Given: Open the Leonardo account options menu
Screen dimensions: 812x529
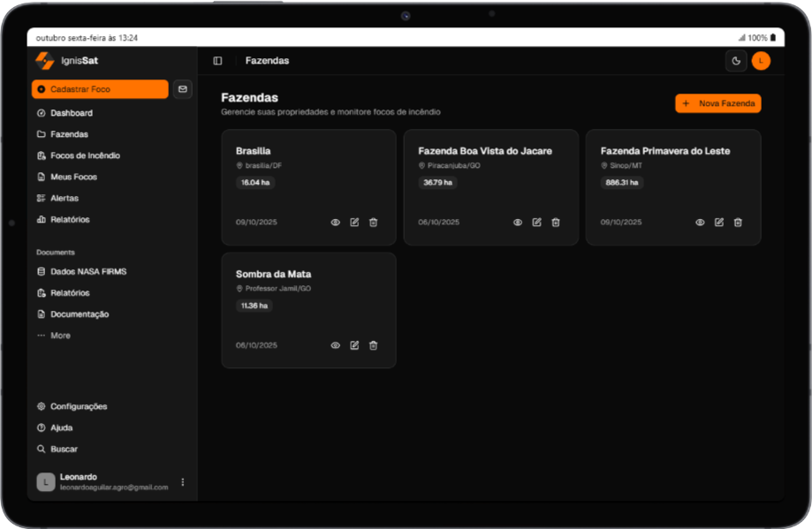Looking at the screenshot, I should pyautogui.click(x=183, y=482).
